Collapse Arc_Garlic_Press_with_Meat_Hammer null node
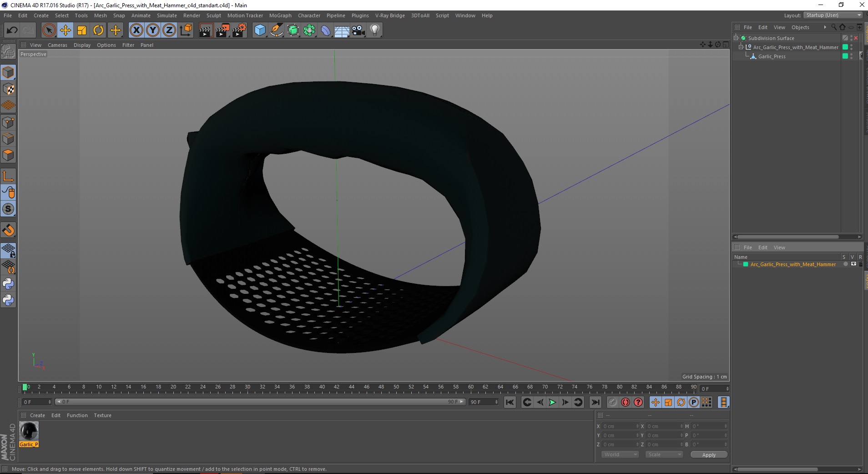868x474 pixels. 741,47
